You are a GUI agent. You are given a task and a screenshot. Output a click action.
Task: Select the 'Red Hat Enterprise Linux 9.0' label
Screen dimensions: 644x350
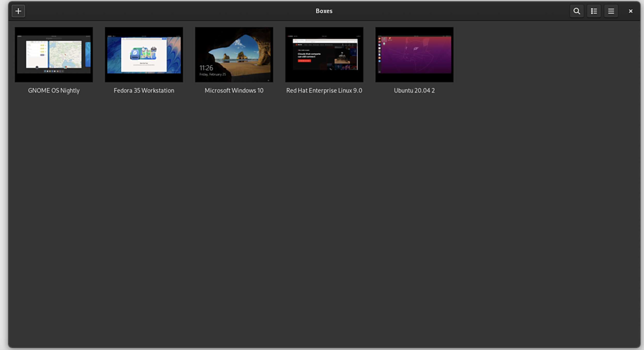324,91
